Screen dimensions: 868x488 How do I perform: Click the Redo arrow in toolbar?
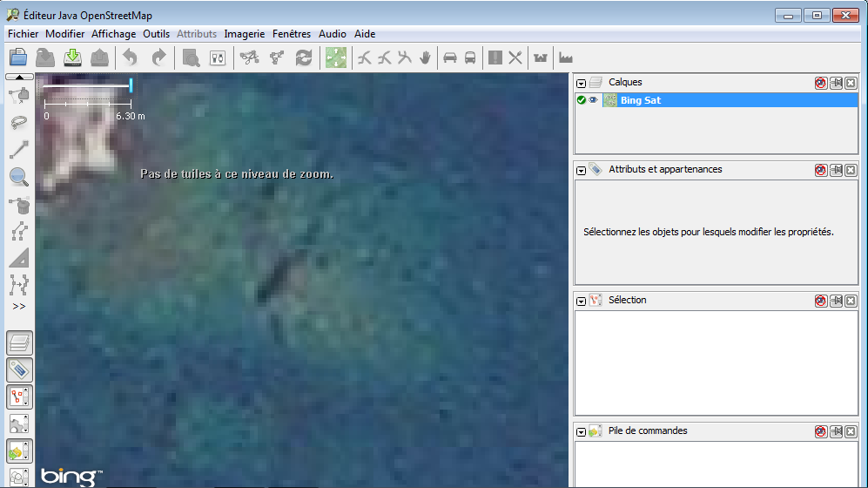tap(158, 58)
